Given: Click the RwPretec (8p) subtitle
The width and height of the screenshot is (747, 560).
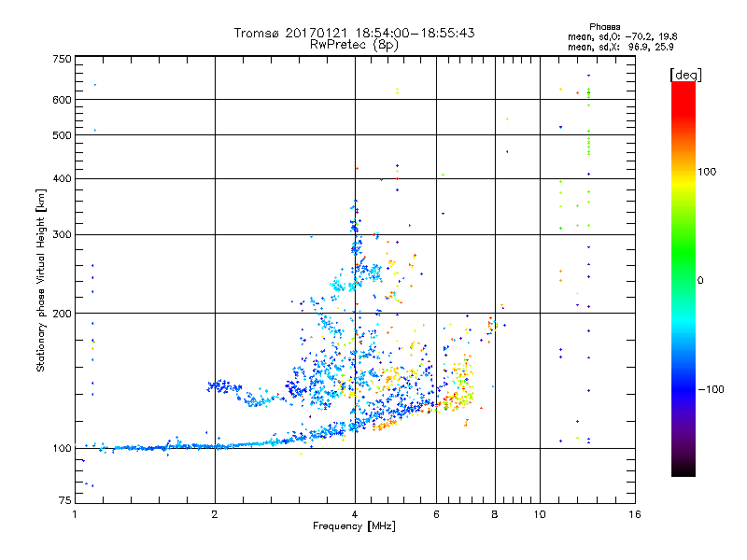Looking at the screenshot, I should [x=354, y=45].
